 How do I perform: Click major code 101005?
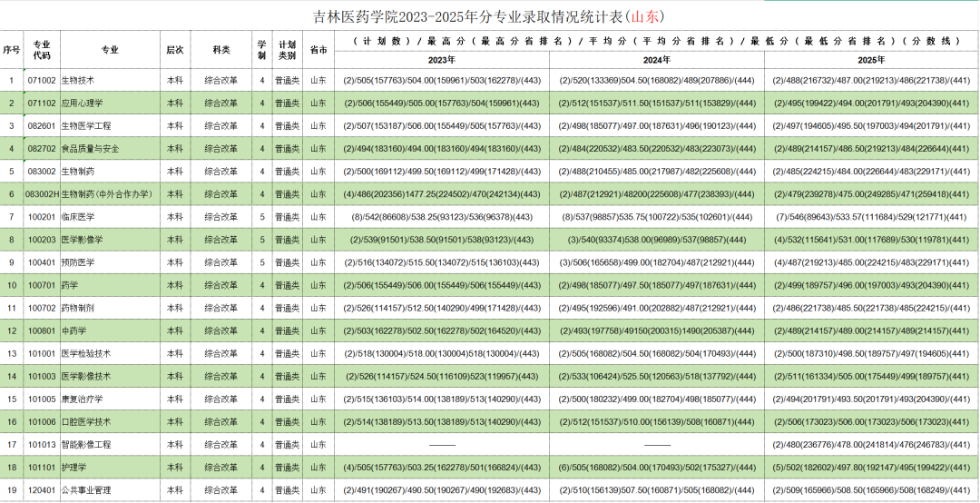42,399
